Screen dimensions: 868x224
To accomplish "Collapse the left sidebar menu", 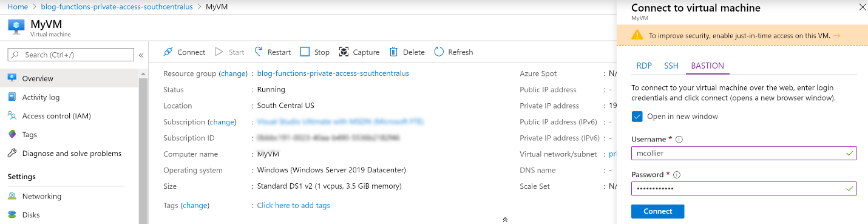I will 141,55.
